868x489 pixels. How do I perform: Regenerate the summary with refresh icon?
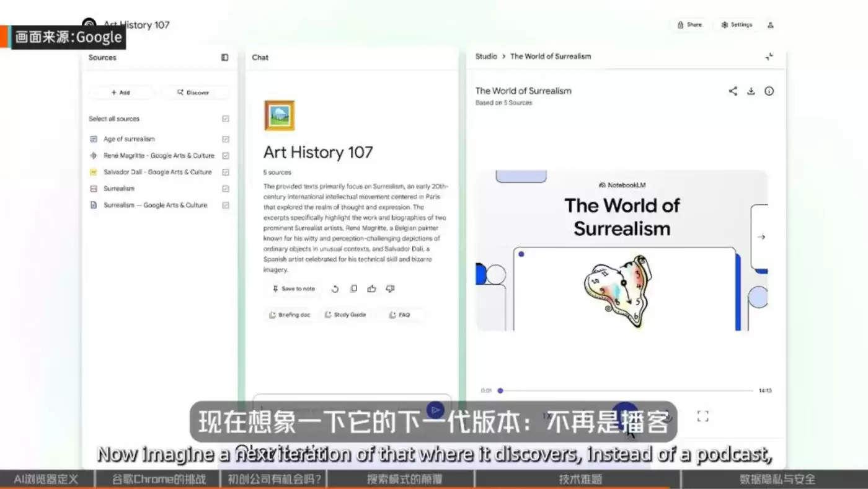[335, 289]
